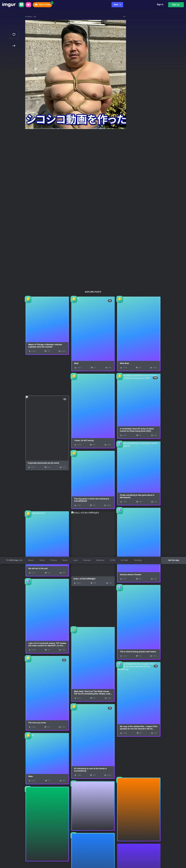Open Rules in the footer bar
The width and height of the screenshot is (186, 868).
tap(65, 560)
